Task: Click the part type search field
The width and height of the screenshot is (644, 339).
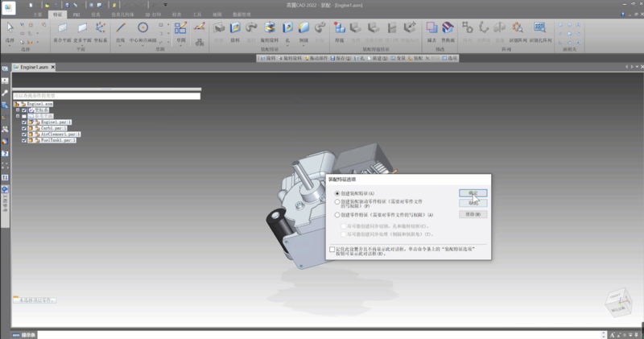Action: tap(106, 96)
